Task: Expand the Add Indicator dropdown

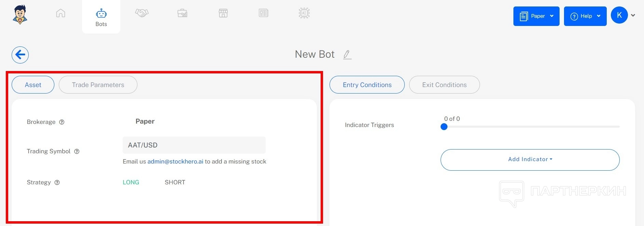Action: click(530, 159)
